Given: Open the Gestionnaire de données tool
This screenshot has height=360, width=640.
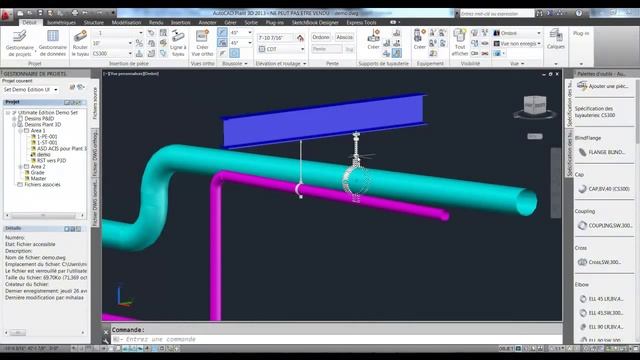Looking at the screenshot, I should tap(53, 43).
